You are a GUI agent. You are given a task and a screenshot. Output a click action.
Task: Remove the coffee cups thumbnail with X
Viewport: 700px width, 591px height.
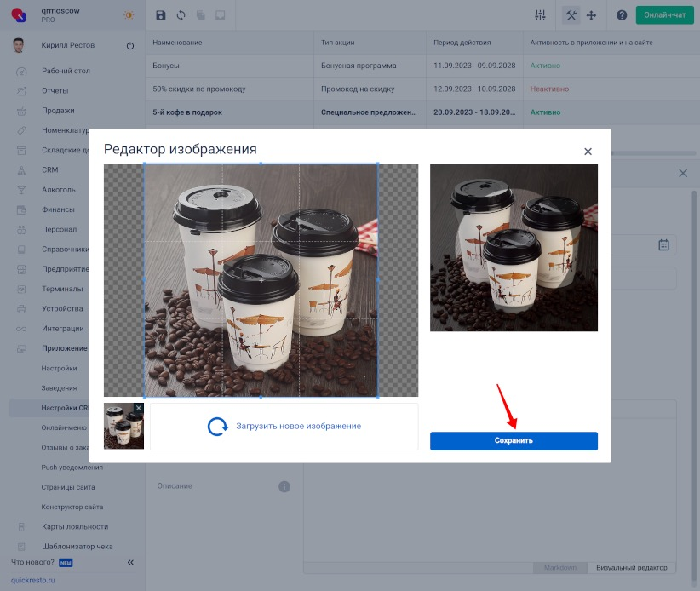coord(139,408)
